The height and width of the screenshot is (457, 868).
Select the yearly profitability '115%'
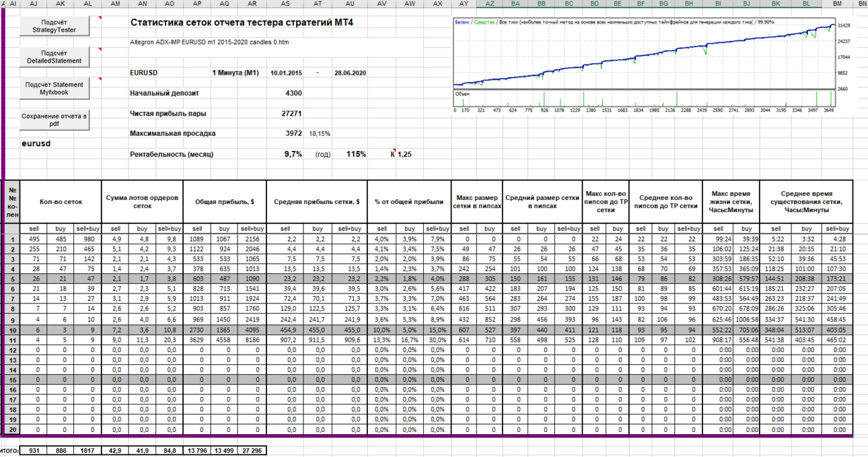click(x=356, y=154)
